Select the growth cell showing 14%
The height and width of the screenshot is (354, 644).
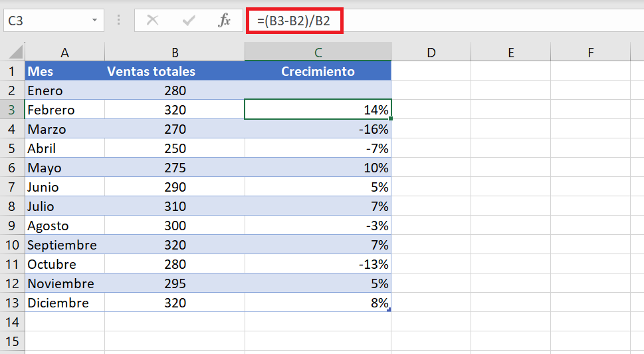click(318, 110)
